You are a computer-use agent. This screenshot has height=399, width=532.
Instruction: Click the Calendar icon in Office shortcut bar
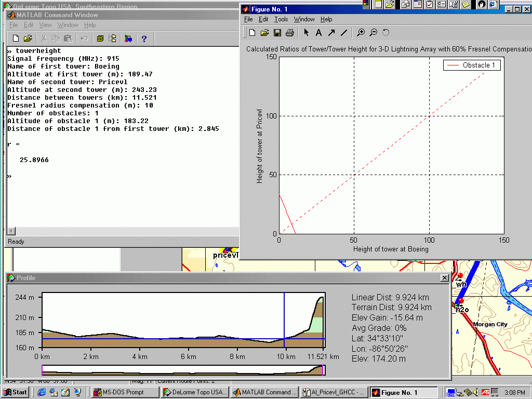point(418,4)
